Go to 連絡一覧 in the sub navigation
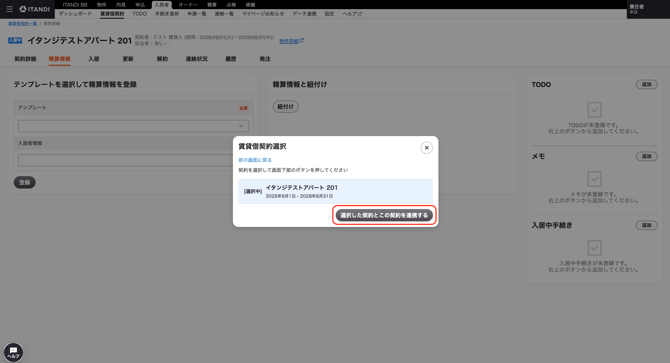 224,14
